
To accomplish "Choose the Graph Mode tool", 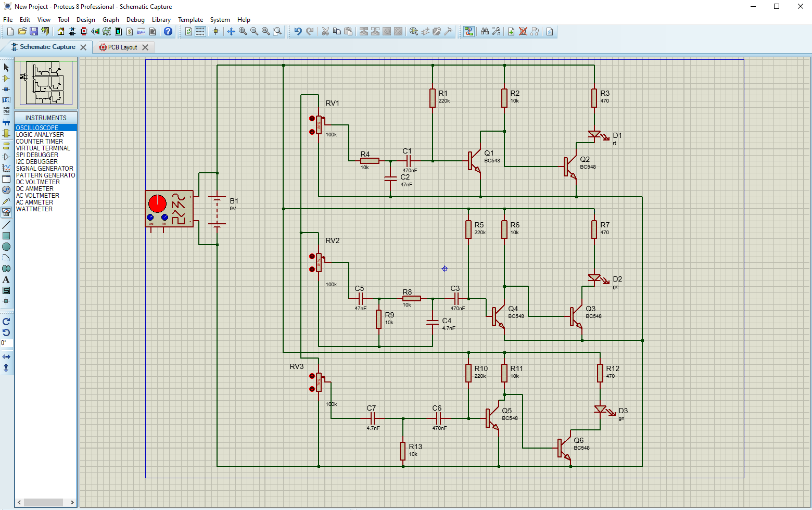I will tap(6, 168).
